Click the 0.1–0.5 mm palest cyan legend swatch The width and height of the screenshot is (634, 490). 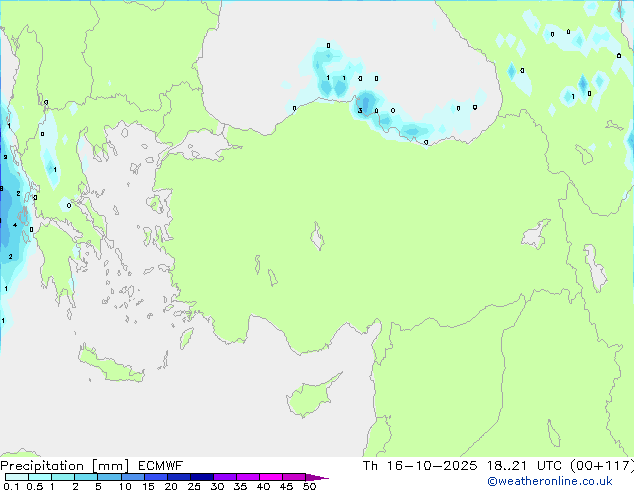tap(17, 477)
